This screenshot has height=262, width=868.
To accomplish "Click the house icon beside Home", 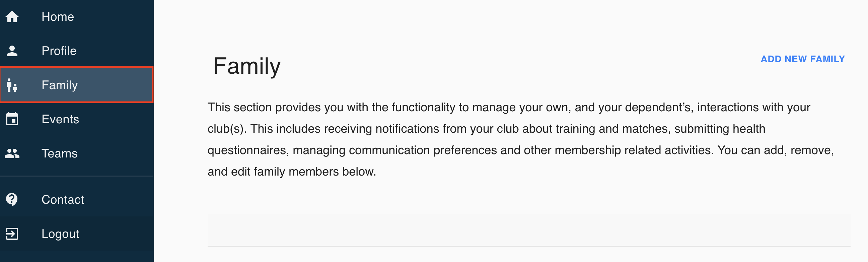I will pyautogui.click(x=12, y=16).
